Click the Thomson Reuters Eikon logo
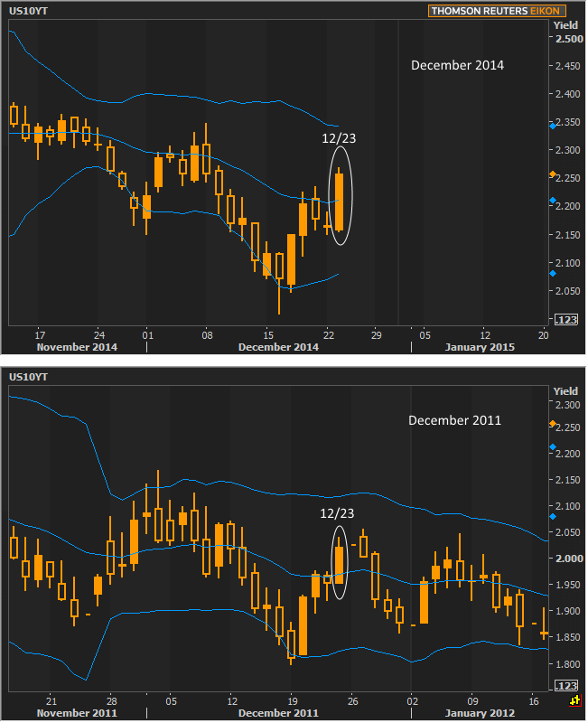Viewport: 588px width, 723px height. (497, 11)
